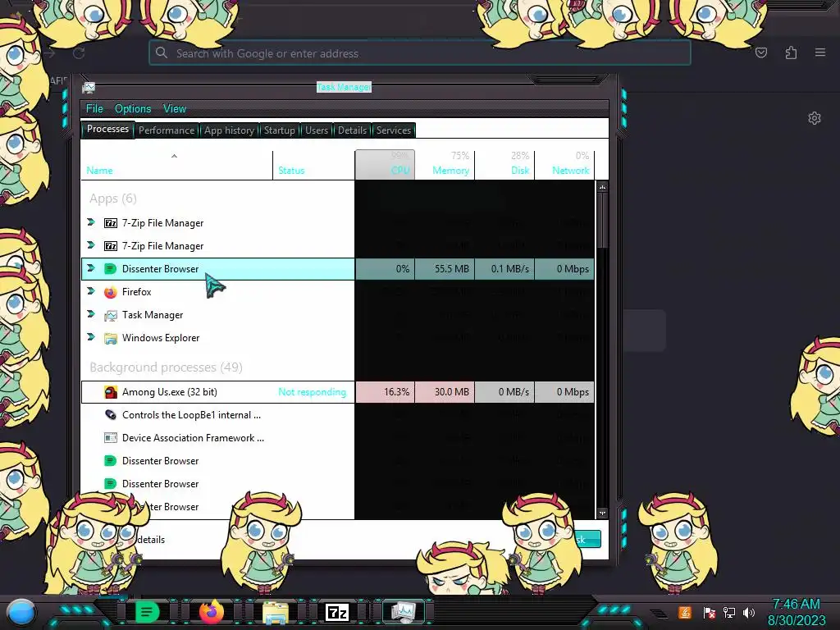
Task: Click the search magnifier icon in address bar
Action: tap(162, 52)
